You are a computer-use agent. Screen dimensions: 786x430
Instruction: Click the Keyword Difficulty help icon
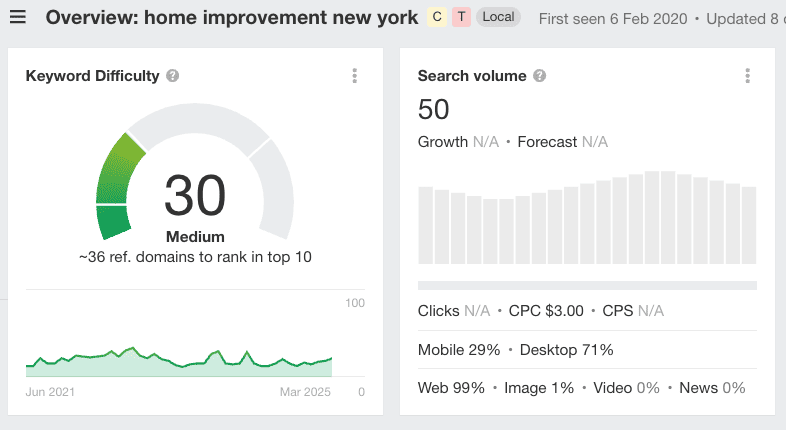tap(173, 76)
